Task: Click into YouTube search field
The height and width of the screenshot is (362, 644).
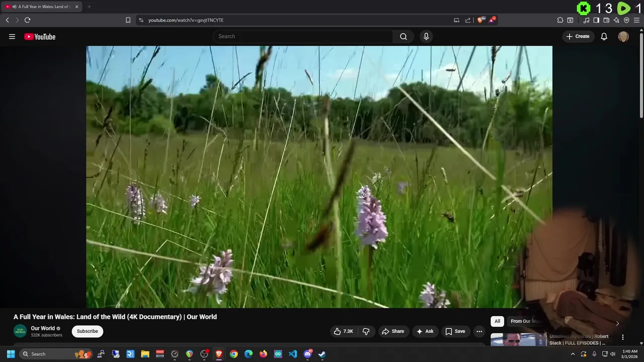Action: pos(303,36)
